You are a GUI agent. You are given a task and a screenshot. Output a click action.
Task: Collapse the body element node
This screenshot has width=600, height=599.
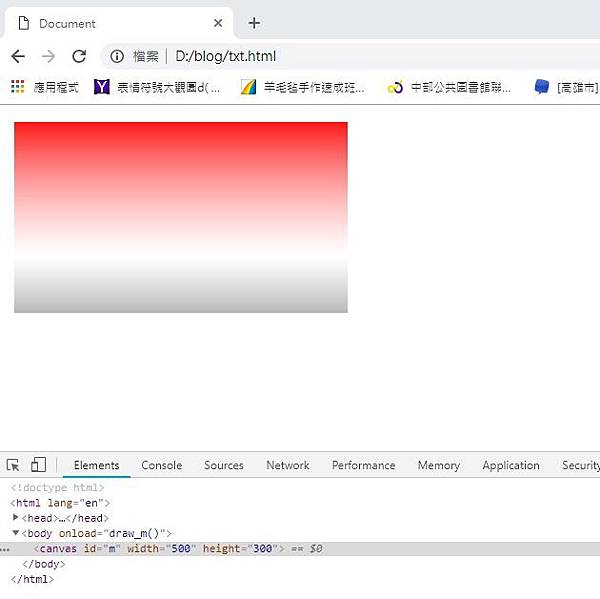16,532
